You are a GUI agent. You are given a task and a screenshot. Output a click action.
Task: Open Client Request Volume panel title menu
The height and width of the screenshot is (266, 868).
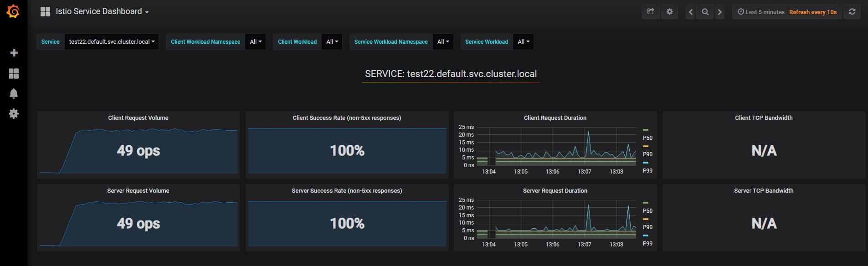pos(138,118)
